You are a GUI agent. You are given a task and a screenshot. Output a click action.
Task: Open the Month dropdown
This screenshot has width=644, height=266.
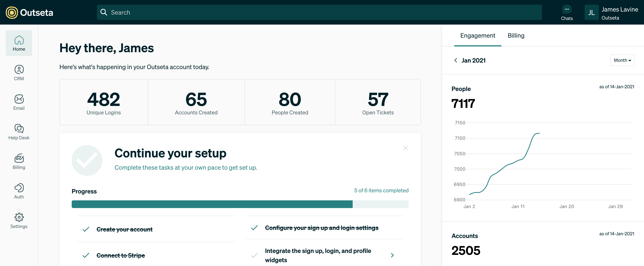tap(622, 60)
